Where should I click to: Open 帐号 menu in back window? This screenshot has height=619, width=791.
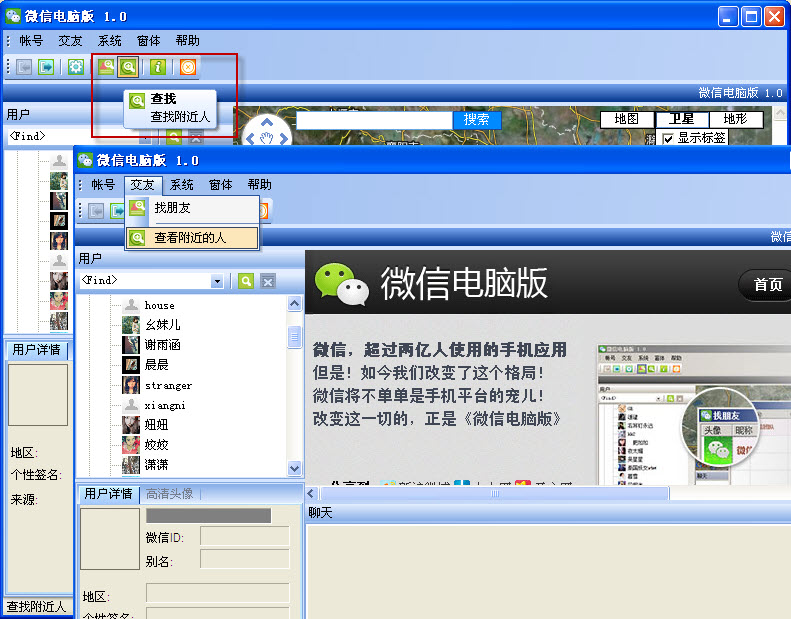click(x=31, y=41)
